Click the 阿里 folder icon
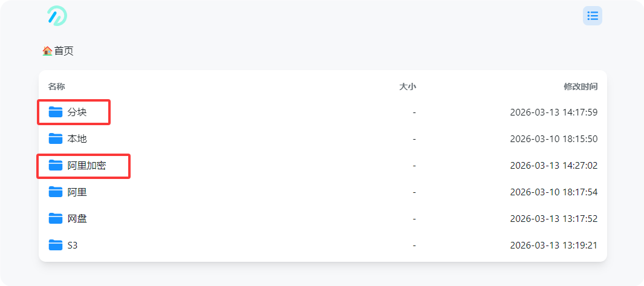The height and width of the screenshot is (286, 644). click(56, 192)
